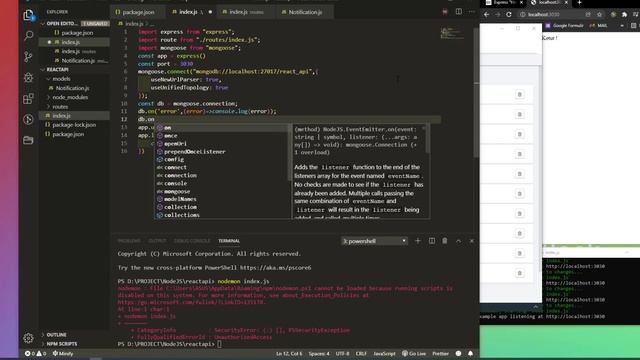Open the Manage gear icon in VS Code

[28, 338]
